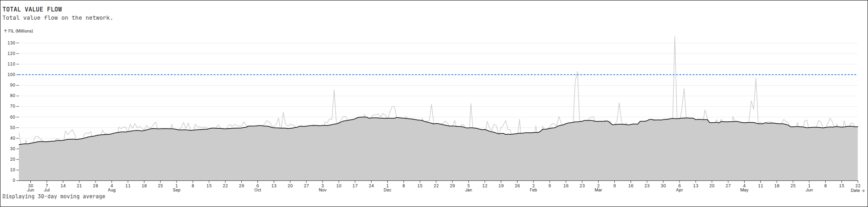Click the 130 tick on the y-axis
This screenshot has height=207, width=868.
pyautogui.click(x=11, y=43)
